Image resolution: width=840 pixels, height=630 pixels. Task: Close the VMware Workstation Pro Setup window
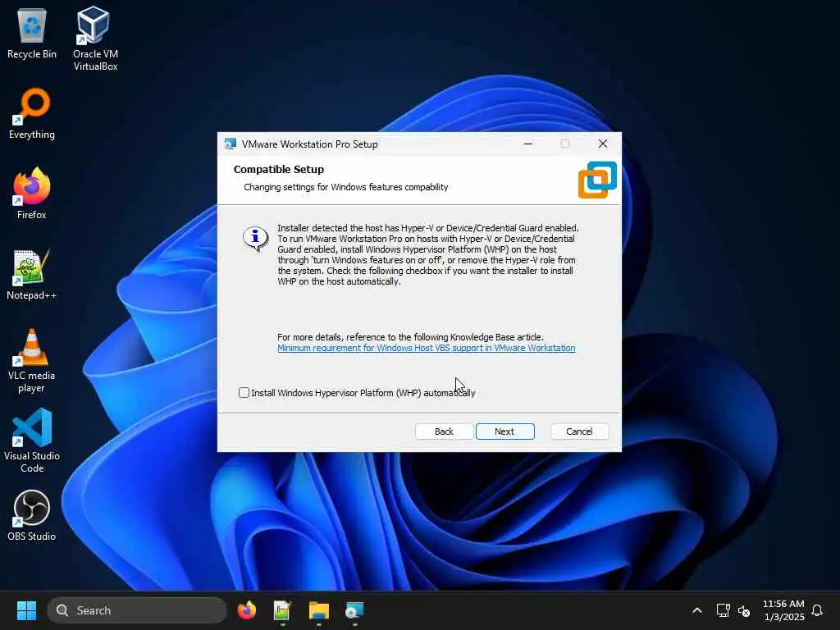pos(603,144)
